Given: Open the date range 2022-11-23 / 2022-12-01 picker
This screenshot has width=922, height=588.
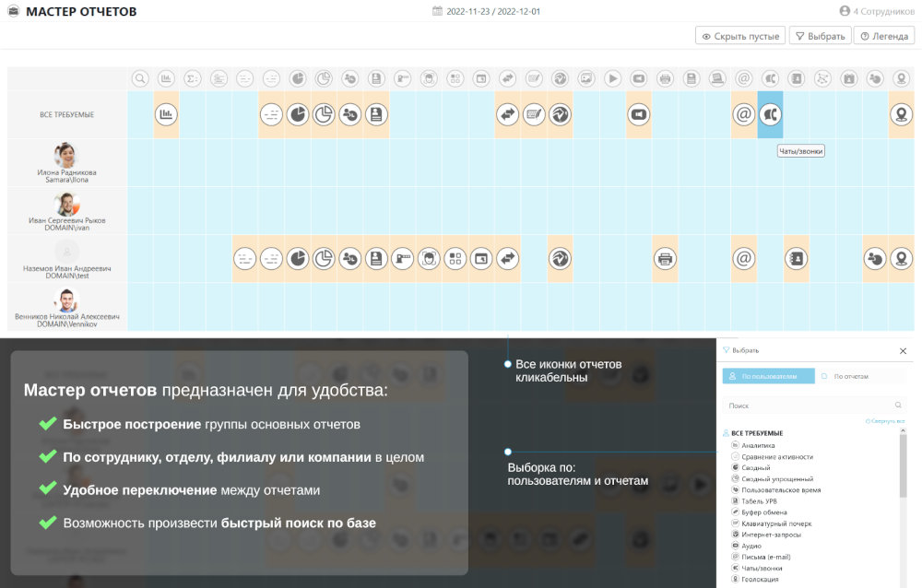Looking at the screenshot, I should point(486,11).
